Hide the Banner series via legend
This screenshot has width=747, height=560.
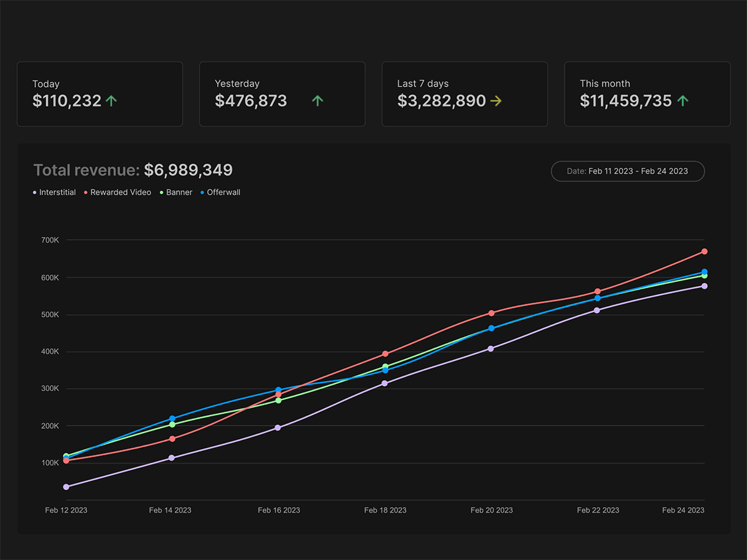pyautogui.click(x=176, y=192)
